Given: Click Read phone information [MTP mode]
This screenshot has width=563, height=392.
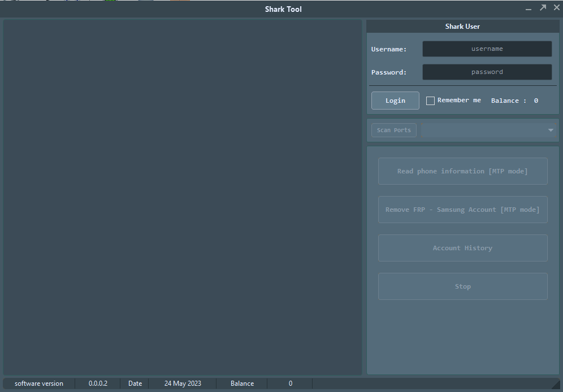Looking at the screenshot, I should click(x=462, y=171).
